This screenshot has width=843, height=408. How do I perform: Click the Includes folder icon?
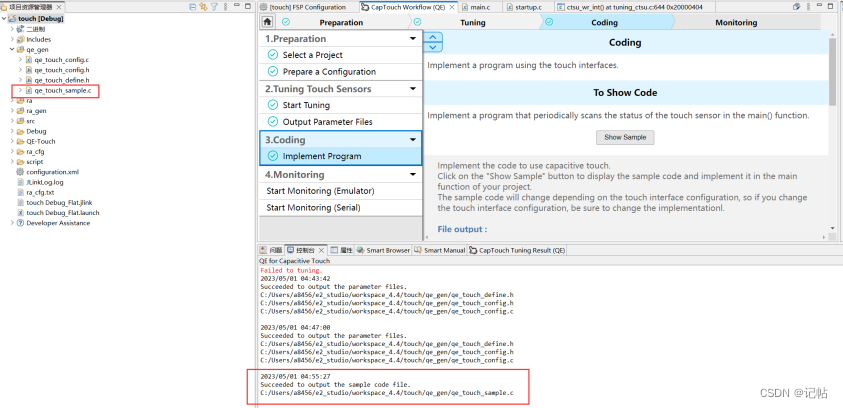[21, 39]
